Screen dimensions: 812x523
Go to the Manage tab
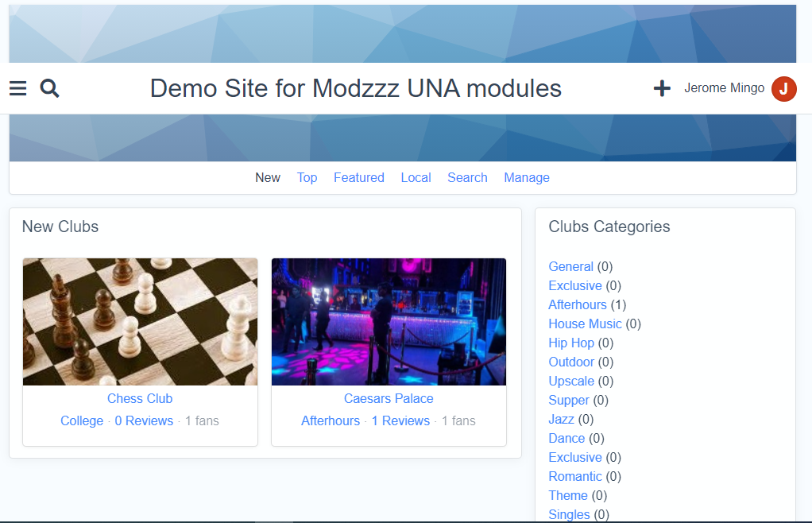(x=526, y=177)
